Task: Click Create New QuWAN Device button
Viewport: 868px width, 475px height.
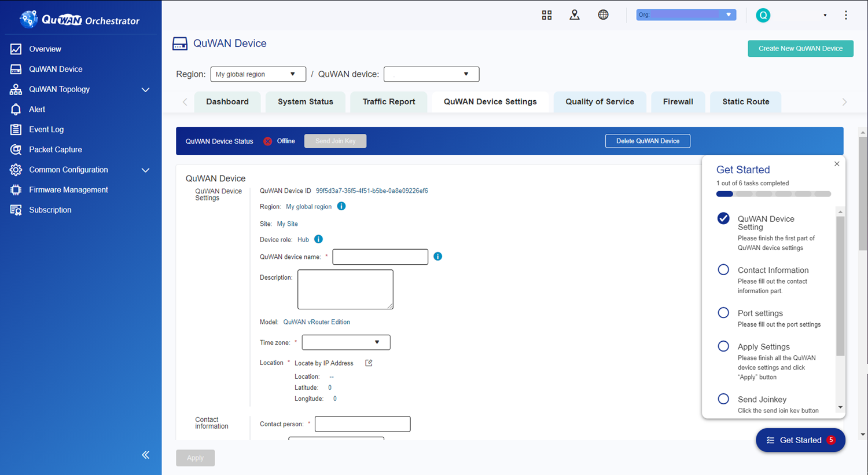Action: pos(800,49)
